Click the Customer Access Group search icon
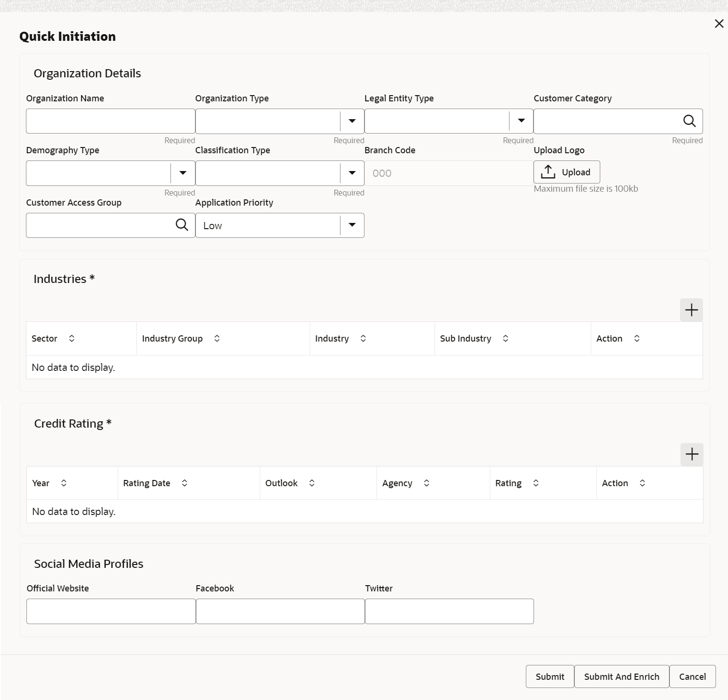This screenshot has height=700, width=728. [182, 225]
